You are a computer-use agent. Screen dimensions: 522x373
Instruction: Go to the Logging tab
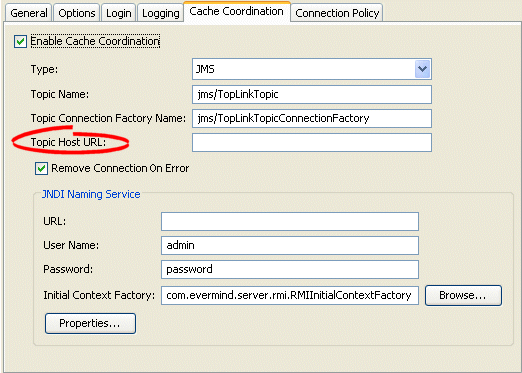[x=160, y=13]
